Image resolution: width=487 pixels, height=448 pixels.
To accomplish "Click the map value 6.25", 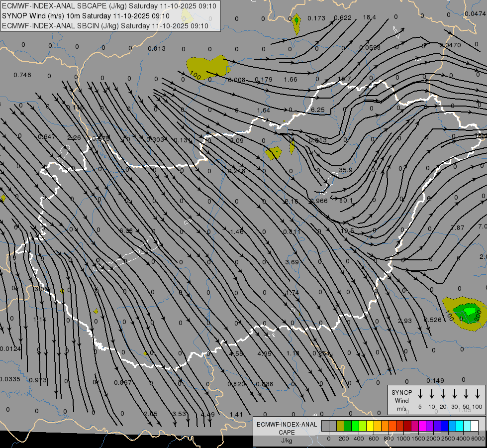I will [318, 110].
